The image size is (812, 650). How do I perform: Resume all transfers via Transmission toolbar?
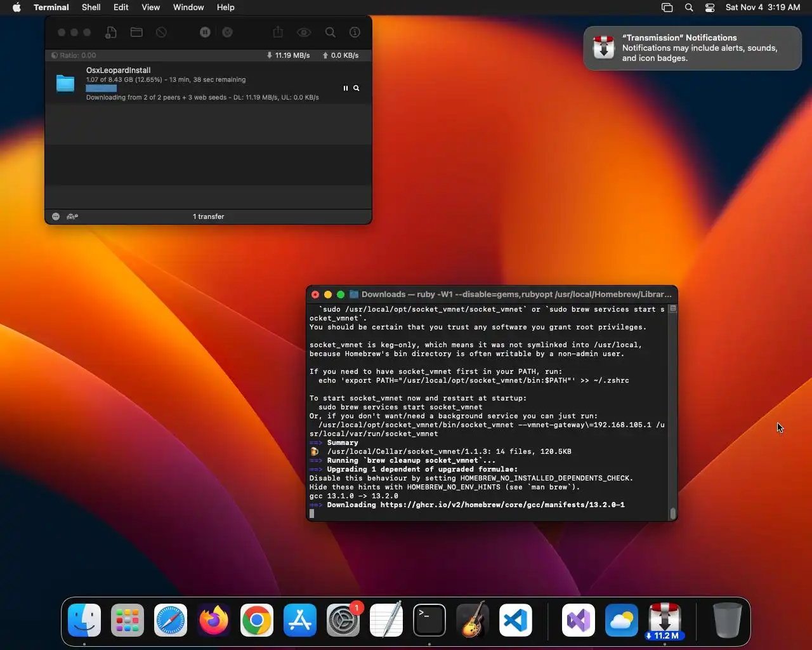pos(227,32)
